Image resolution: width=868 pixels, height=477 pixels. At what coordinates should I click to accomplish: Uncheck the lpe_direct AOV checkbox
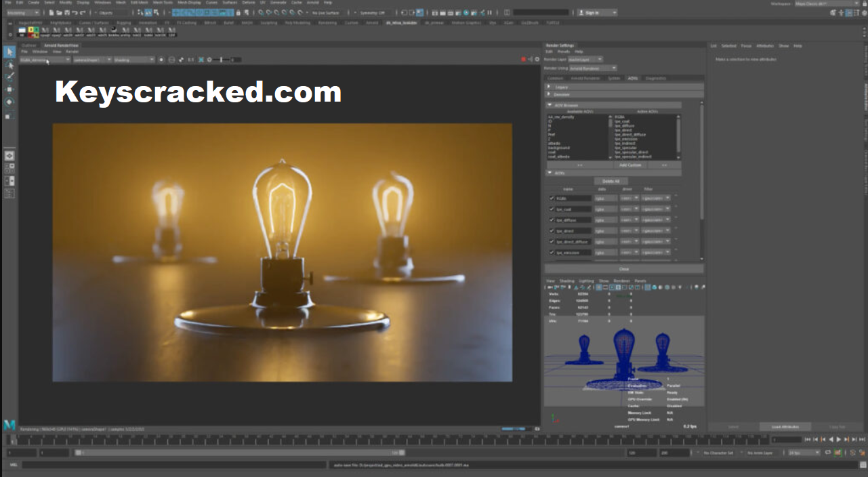[552, 230]
